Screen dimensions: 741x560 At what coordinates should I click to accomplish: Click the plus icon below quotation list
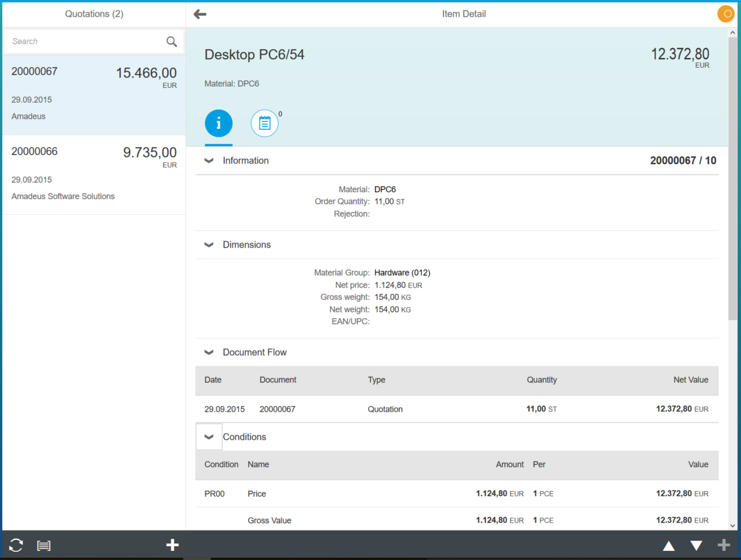(x=172, y=545)
